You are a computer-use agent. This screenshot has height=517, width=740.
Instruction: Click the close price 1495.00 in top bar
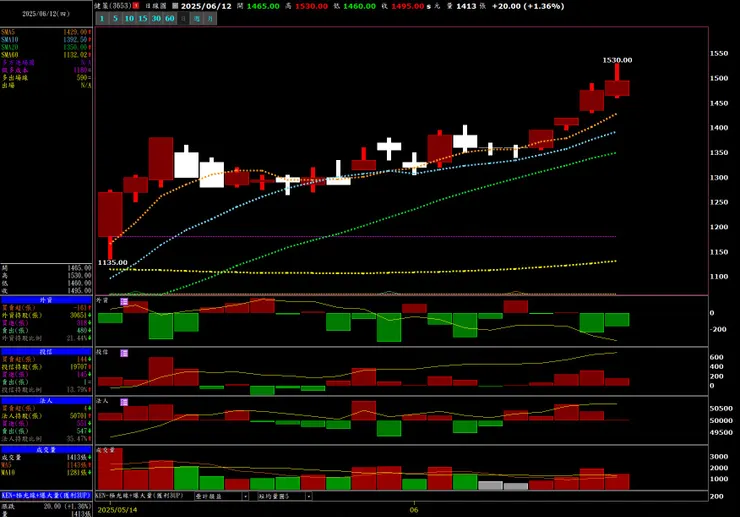[408, 6]
